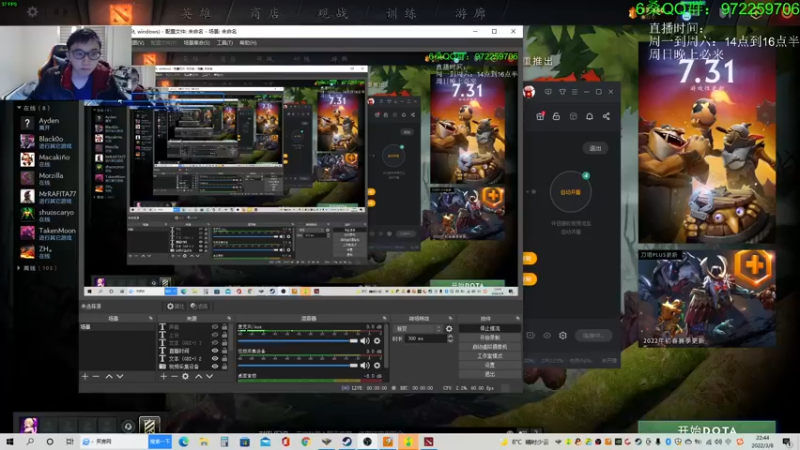Click the green Play DOTA button at the bottom right

pos(707,428)
